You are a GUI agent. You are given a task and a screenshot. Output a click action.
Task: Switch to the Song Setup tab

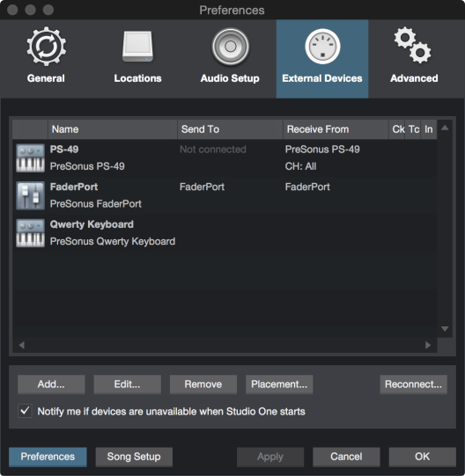pos(134,457)
